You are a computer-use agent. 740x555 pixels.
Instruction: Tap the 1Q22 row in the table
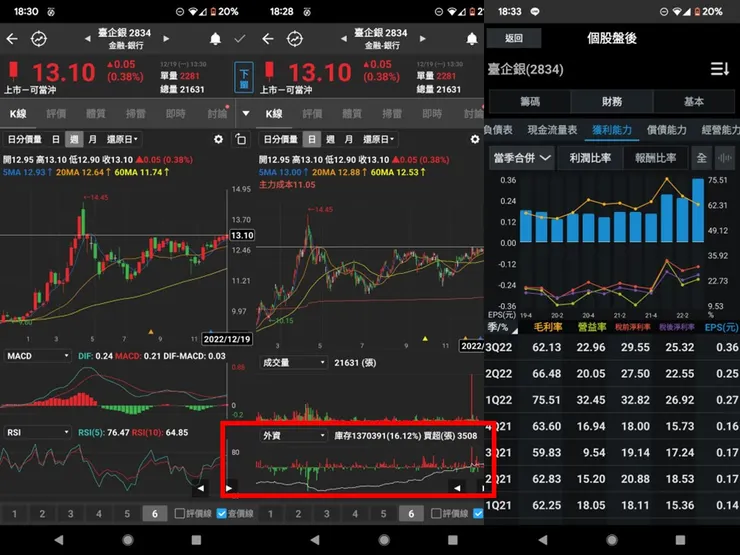click(612, 400)
